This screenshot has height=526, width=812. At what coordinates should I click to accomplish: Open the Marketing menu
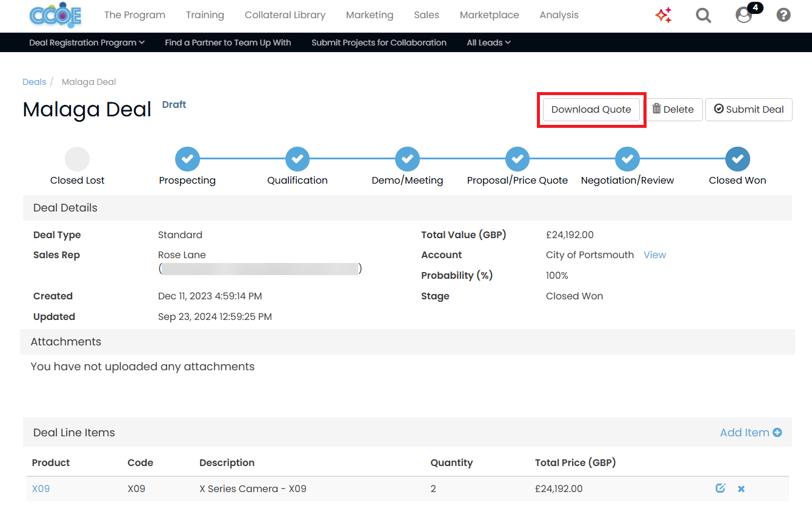(x=370, y=15)
